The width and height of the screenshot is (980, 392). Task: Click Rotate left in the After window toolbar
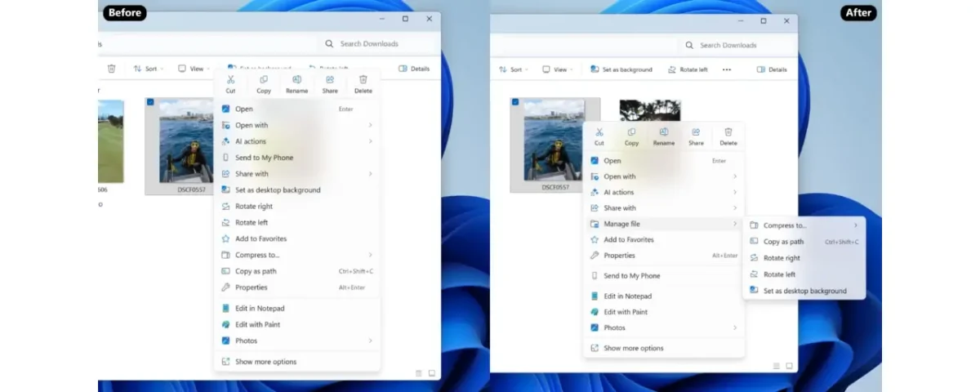coord(688,69)
